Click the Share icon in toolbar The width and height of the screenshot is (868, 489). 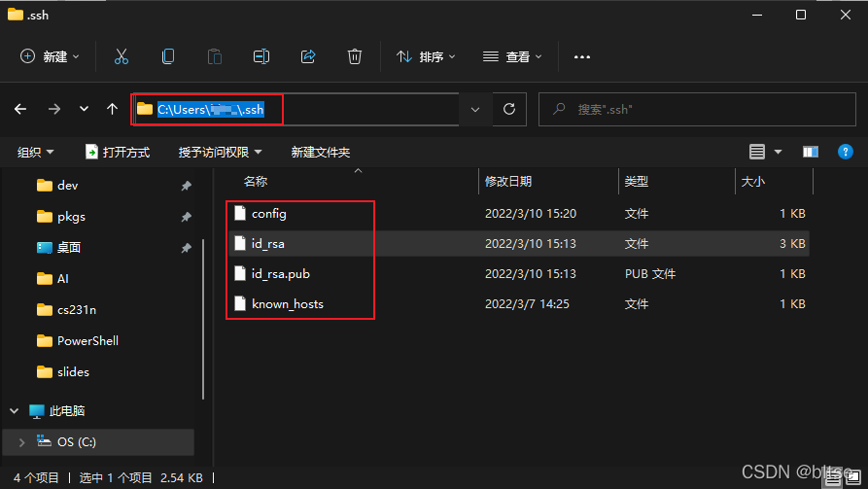pos(308,56)
